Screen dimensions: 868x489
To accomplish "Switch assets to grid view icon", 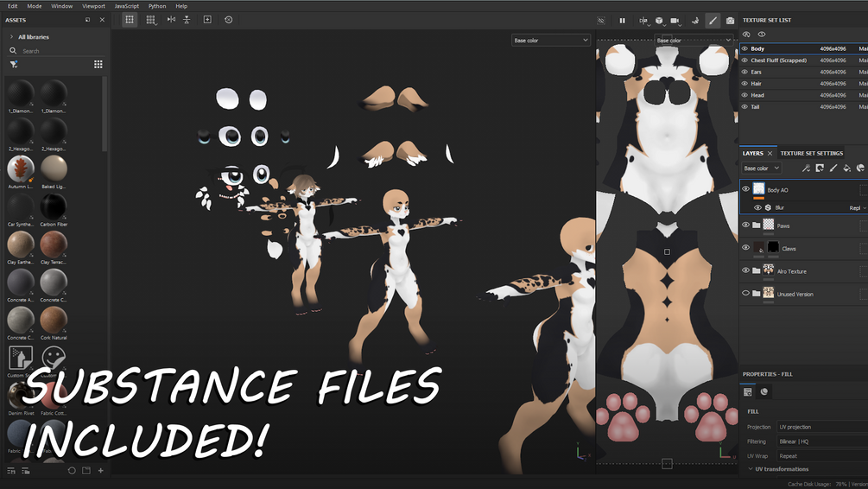I will click(98, 64).
